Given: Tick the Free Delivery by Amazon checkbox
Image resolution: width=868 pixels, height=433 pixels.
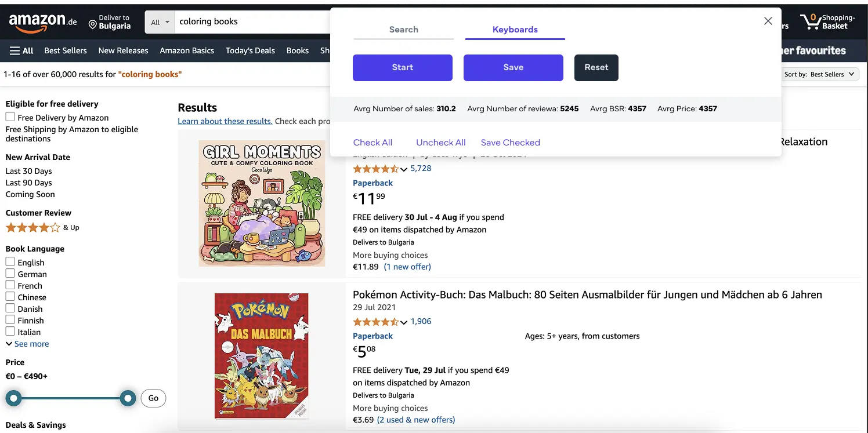Looking at the screenshot, I should [10, 117].
